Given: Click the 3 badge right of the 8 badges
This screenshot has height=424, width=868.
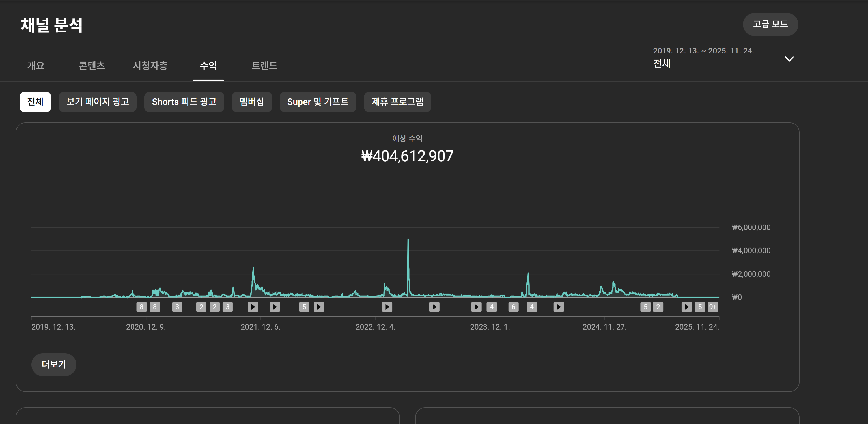Looking at the screenshot, I should [x=177, y=307].
